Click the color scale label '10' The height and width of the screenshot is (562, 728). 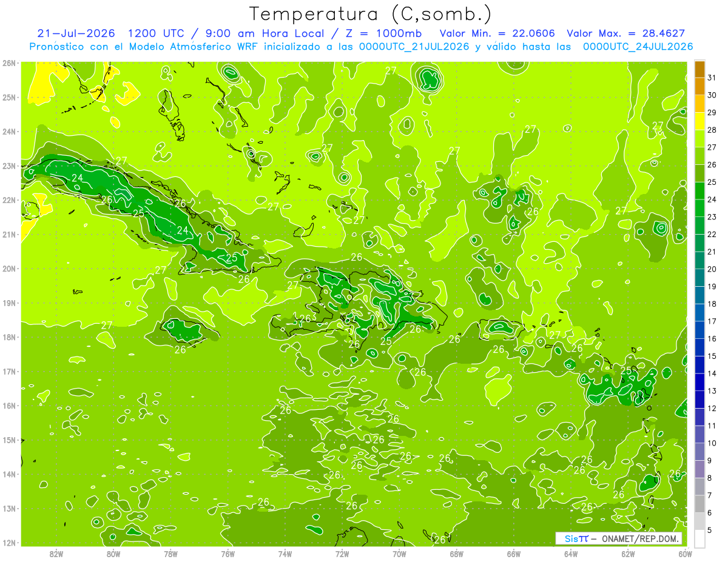(x=712, y=443)
